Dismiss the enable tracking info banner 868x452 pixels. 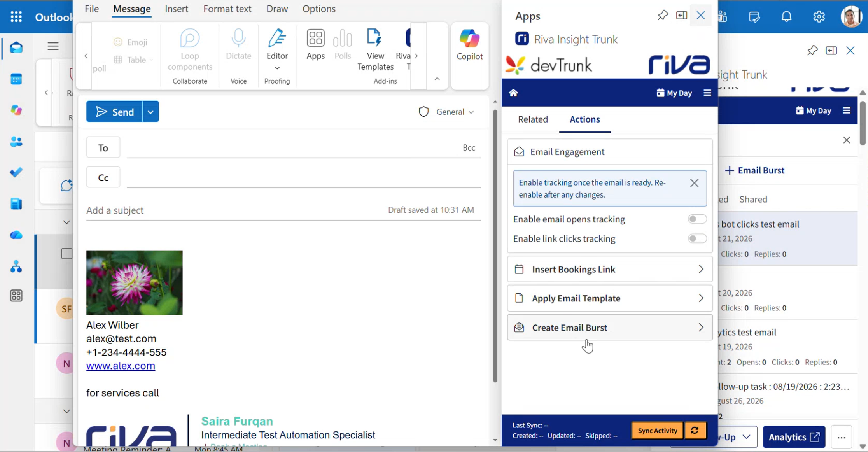694,183
